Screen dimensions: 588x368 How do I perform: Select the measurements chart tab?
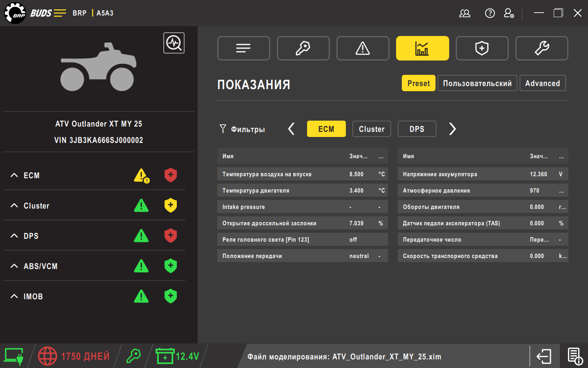tap(423, 48)
